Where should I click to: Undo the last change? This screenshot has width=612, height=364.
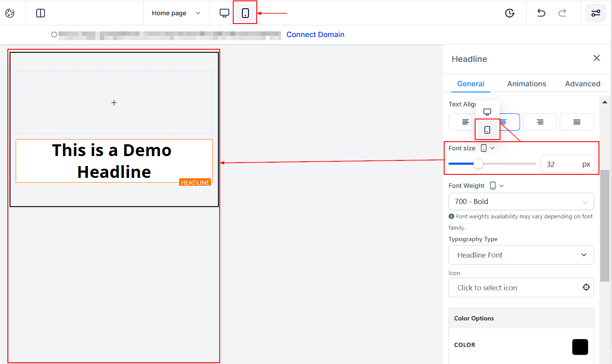[541, 13]
